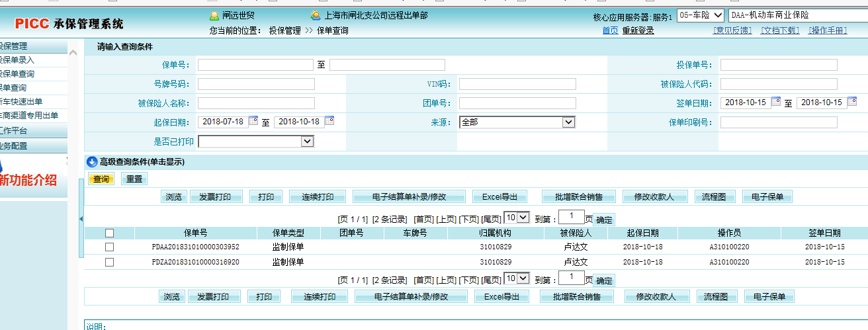Viewport: 868px width, 330px height.
Task: Click the lower 电子保单 button
Action: pos(769,296)
